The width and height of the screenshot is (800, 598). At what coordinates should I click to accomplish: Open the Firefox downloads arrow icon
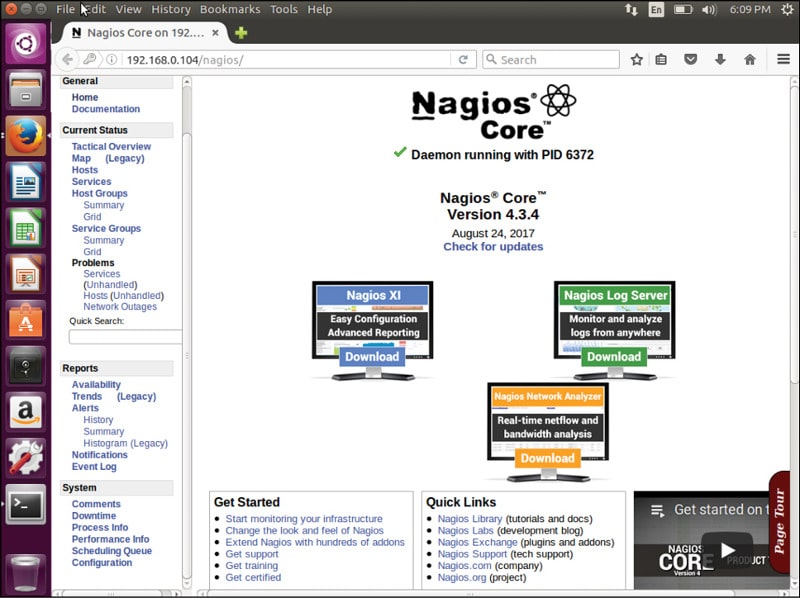[720, 60]
